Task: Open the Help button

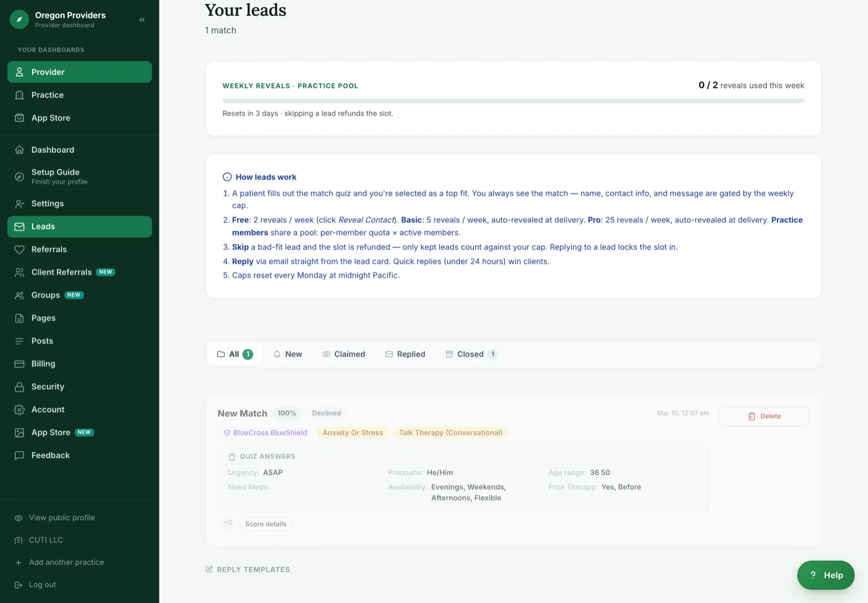Action: (826, 575)
